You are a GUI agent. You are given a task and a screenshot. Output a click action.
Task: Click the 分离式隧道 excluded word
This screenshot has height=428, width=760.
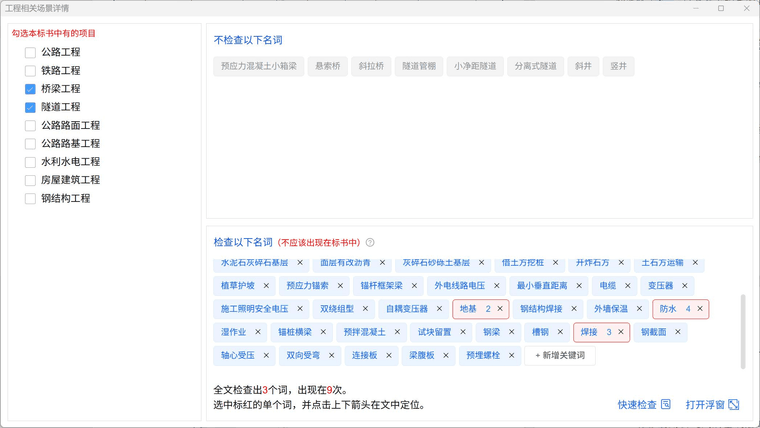pos(536,66)
